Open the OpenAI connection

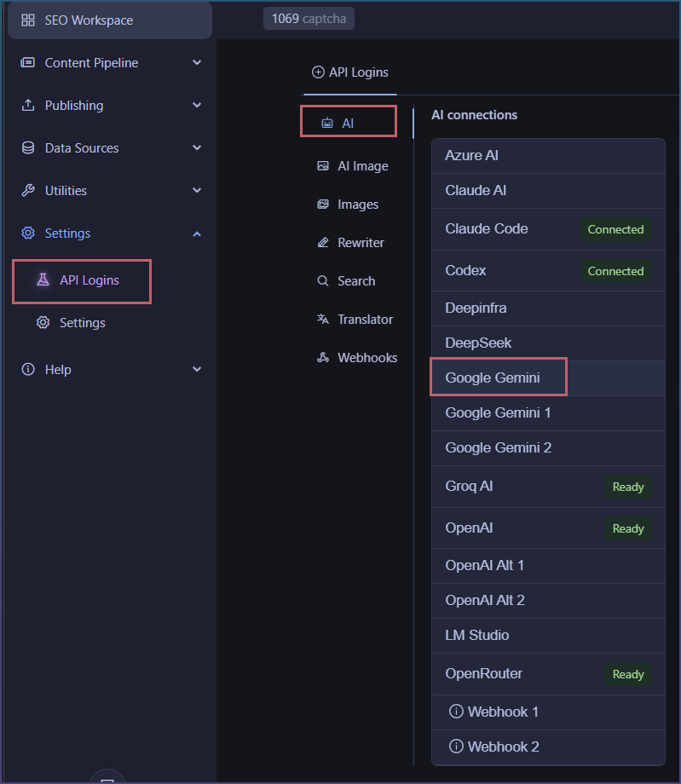click(548, 528)
